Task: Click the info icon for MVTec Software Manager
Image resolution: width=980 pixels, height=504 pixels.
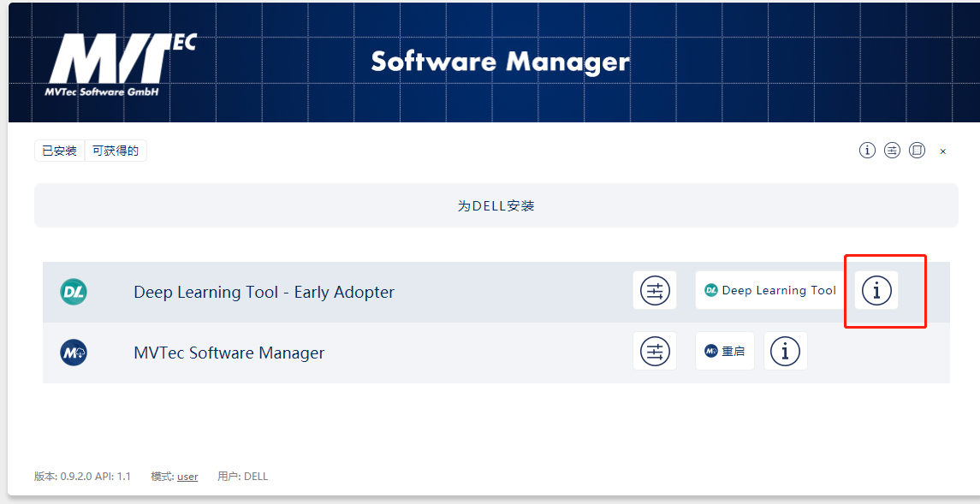Action: (x=785, y=351)
